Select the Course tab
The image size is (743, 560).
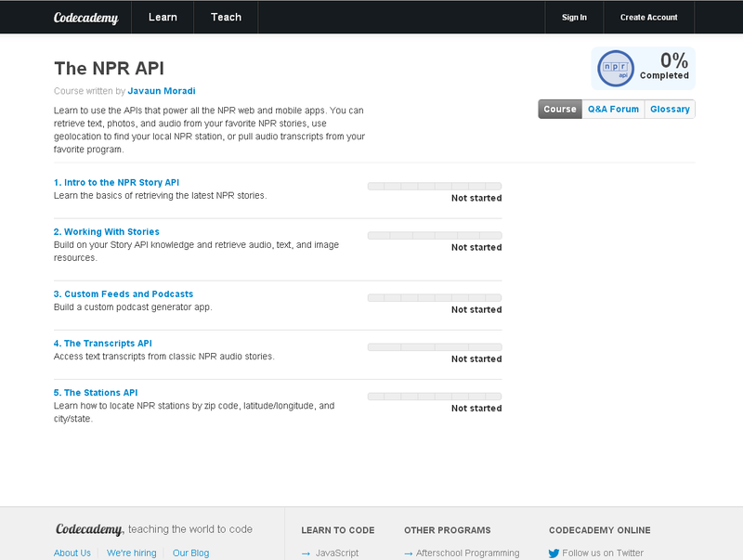(560, 109)
